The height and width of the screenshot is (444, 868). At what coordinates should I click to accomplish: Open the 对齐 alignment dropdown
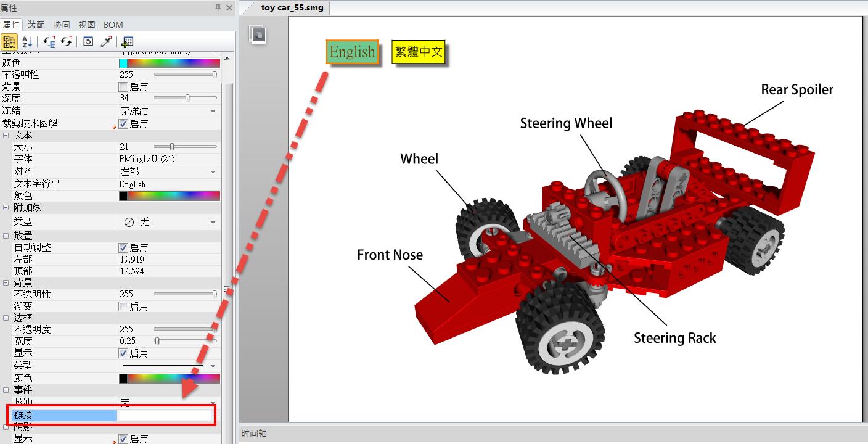213,172
